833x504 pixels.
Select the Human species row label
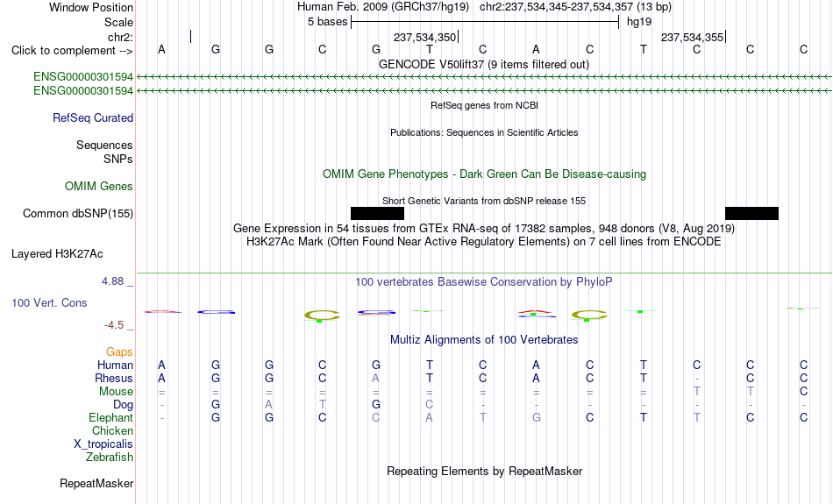pyautogui.click(x=115, y=366)
